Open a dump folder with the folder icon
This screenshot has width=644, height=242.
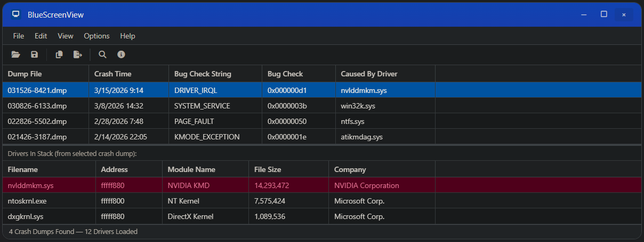coord(15,54)
